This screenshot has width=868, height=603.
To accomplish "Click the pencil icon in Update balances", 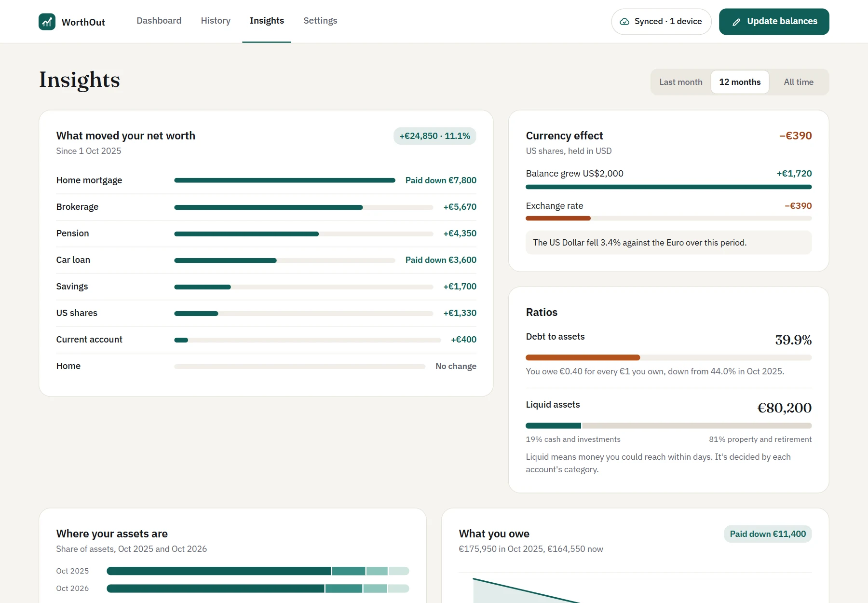I will pos(736,22).
